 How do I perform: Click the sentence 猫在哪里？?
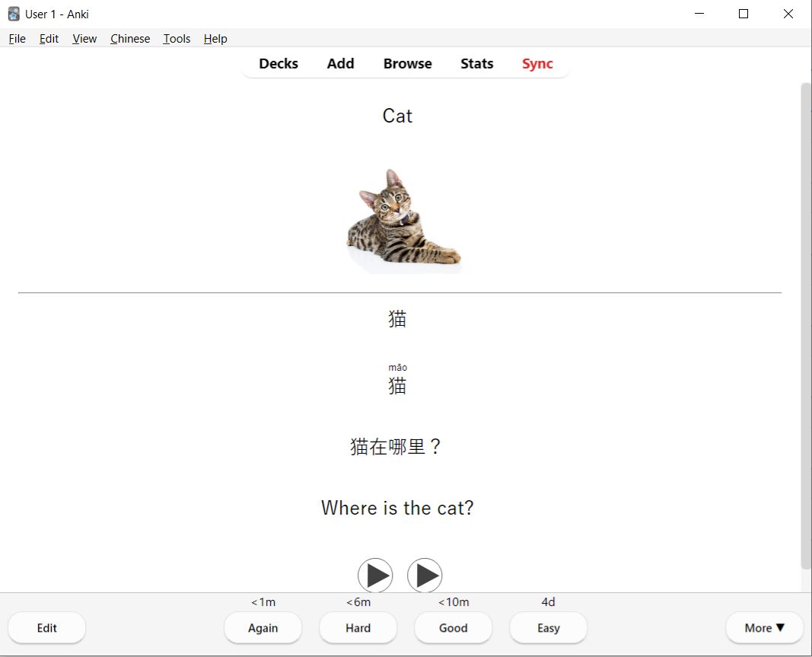point(396,447)
